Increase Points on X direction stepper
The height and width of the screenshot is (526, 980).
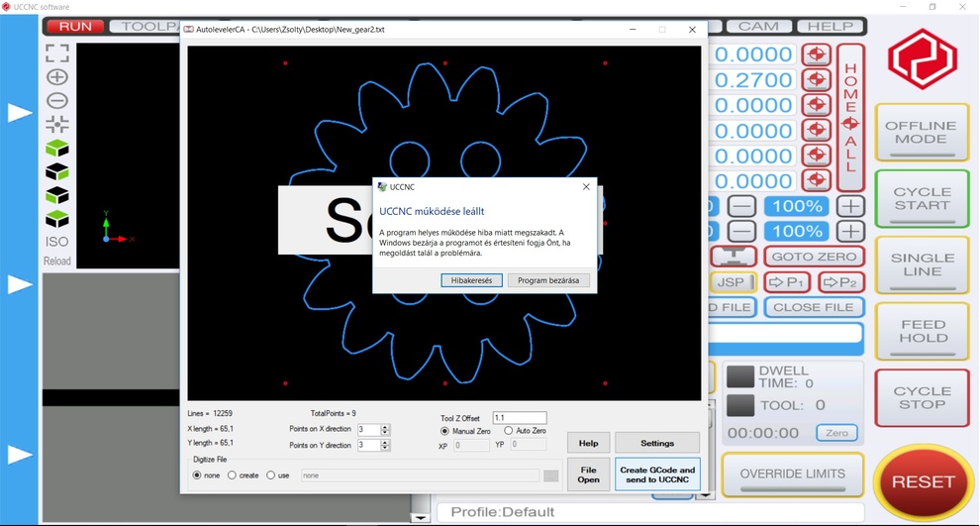(x=385, y=427)
